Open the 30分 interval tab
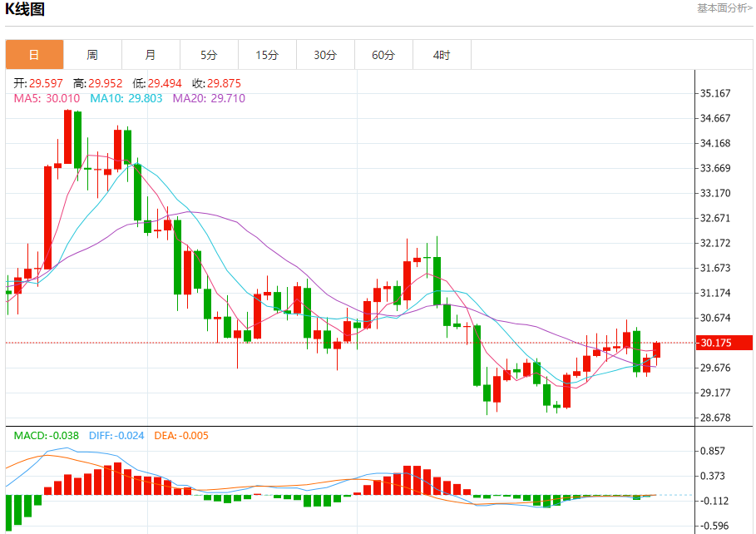This screenshot has width=756, height=534. (325, 55)
